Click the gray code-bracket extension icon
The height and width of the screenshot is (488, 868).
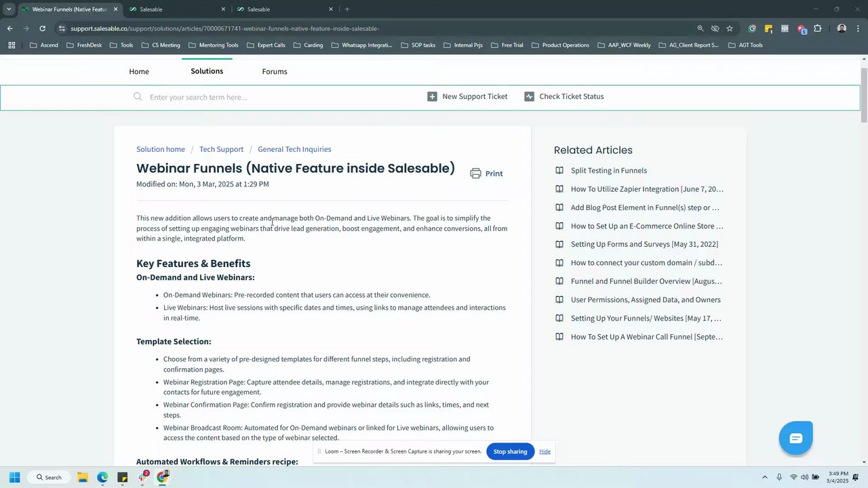(785, 28)
